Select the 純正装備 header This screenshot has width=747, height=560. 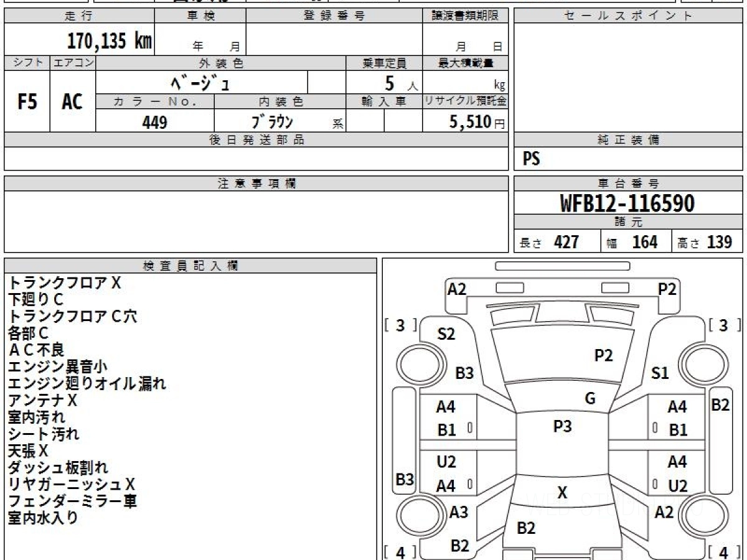628,140
